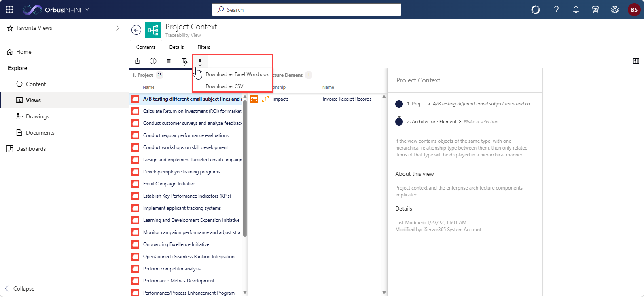Click red project icon beside Perform competitor analysis
Viewport: 644px width, 297px height.
click(x=135, y=269)
